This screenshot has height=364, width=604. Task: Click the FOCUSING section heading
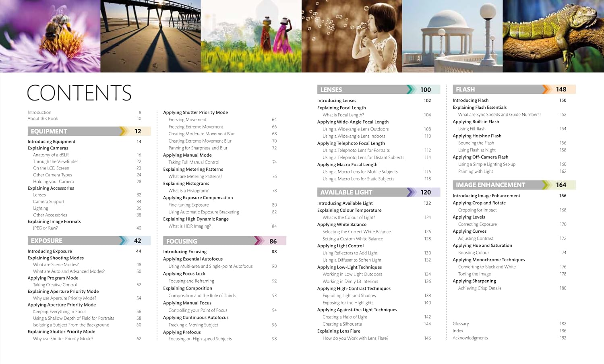(225, 241)
